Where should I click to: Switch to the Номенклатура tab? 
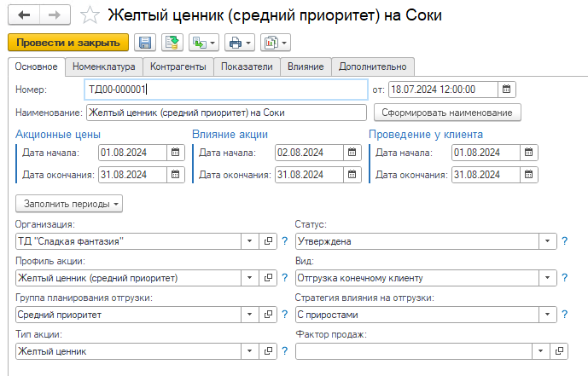tap(103, 67)
